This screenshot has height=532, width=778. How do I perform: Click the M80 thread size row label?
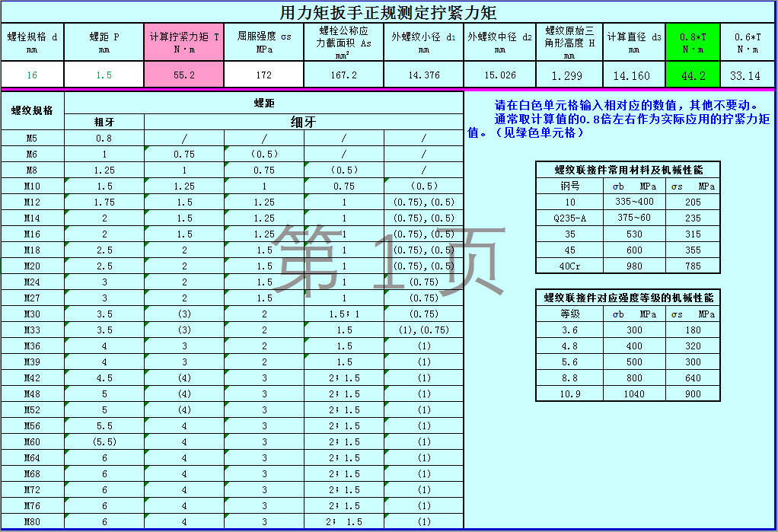pos(32,522)
